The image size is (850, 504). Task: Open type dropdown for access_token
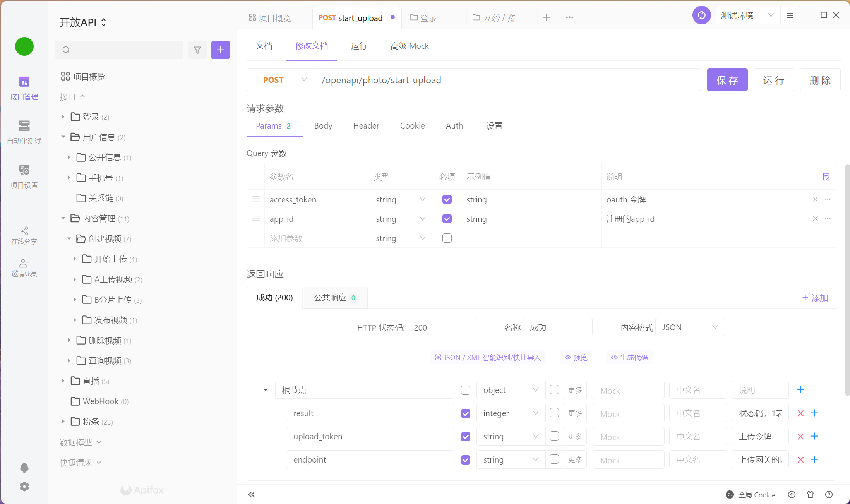(x=401, y=199)
